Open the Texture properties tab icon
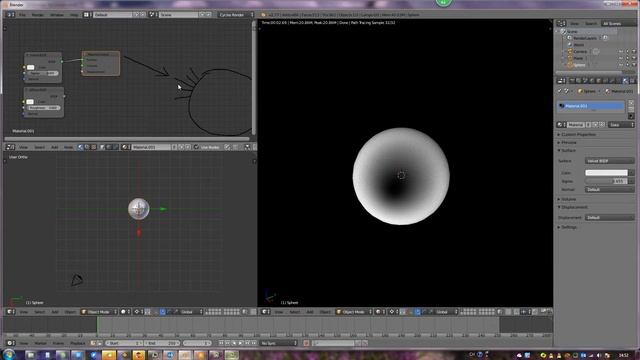640x360 pixels. click(632, 81)
